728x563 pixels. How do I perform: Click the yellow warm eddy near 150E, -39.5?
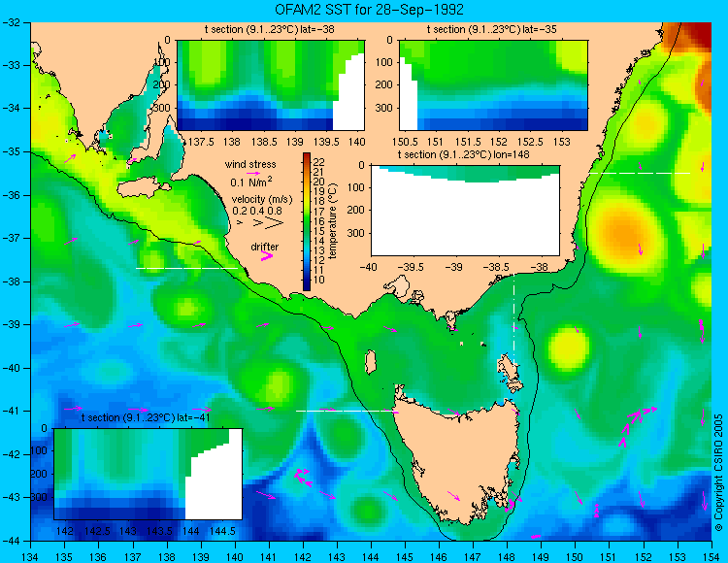pyautogui.click(x=568, y=348)
